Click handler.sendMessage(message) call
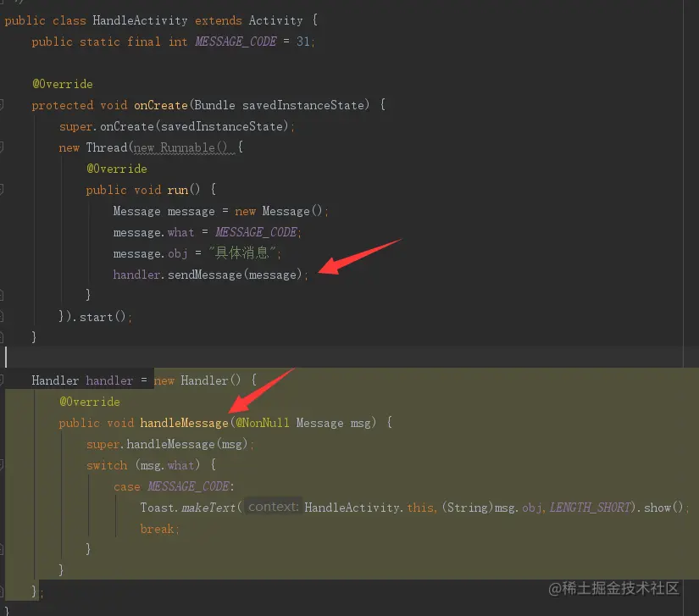 tap(208, 275)
